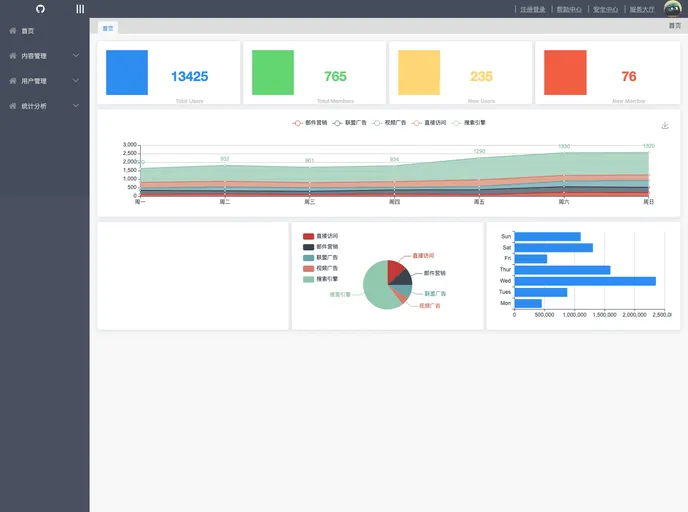Expand the 统计分析 chevron arrow
Screen dimensions: 688x512
coord(76,106)
